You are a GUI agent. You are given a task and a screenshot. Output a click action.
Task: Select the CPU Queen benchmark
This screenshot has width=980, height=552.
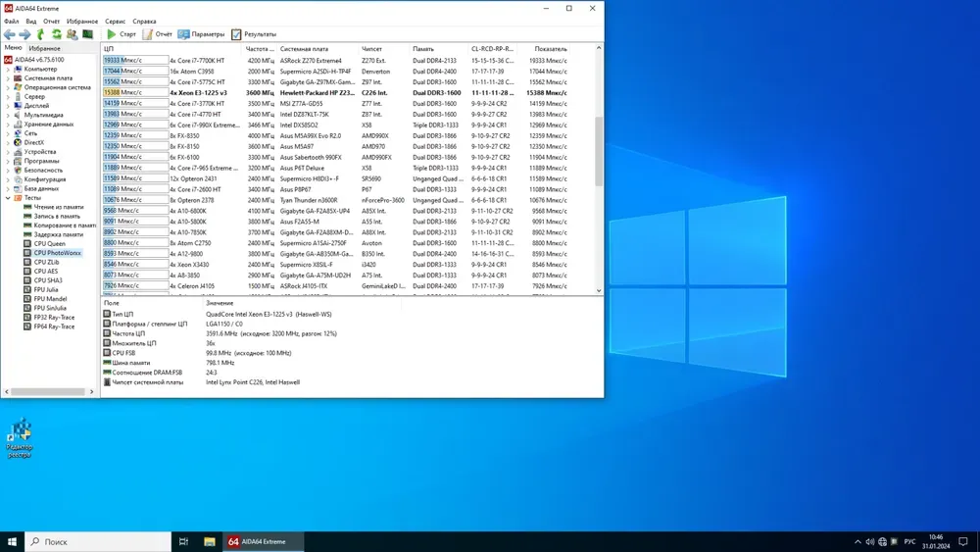coord(47,244)
